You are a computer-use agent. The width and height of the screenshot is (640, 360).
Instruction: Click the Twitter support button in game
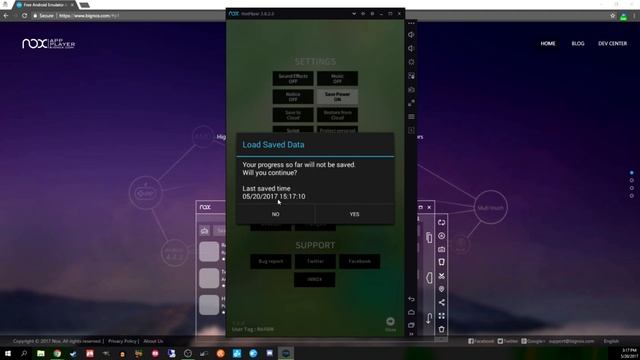(315, 261)
